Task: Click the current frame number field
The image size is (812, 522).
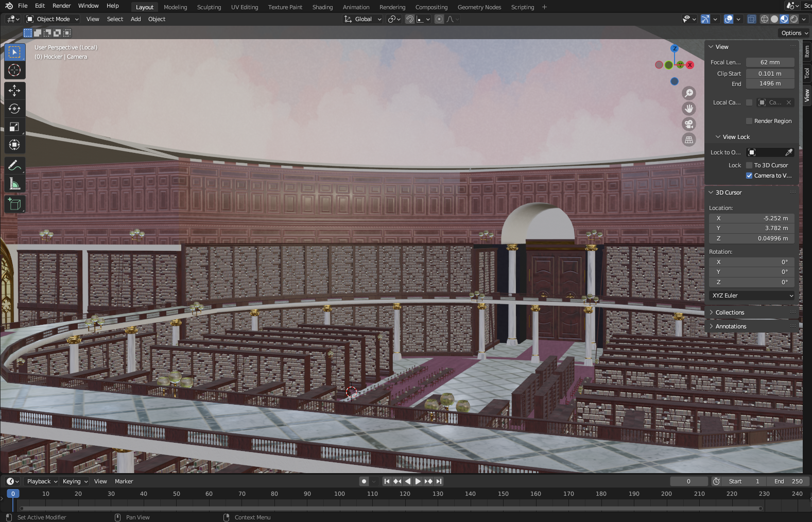Action: tap(689, 481)
